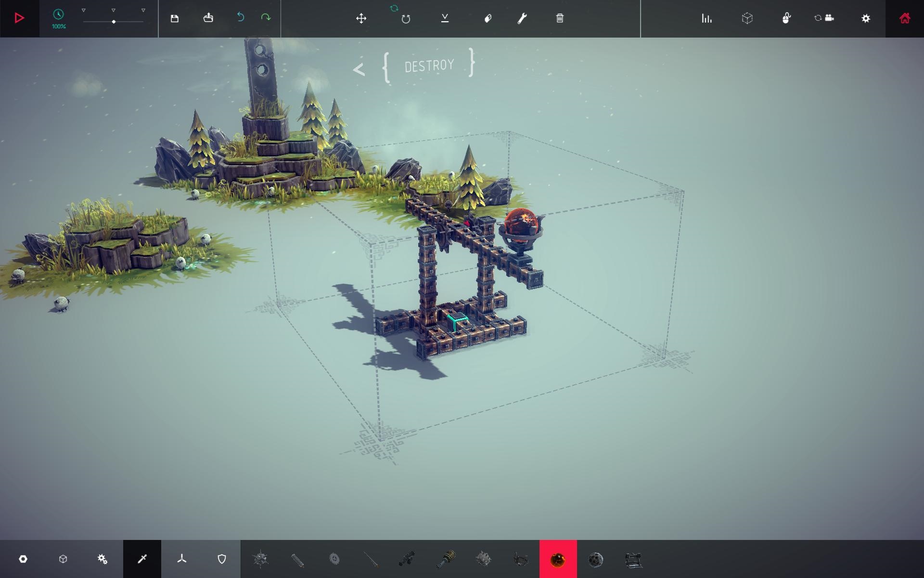
Task: Switch to the armour shield tab
Action: coord(222,559)
